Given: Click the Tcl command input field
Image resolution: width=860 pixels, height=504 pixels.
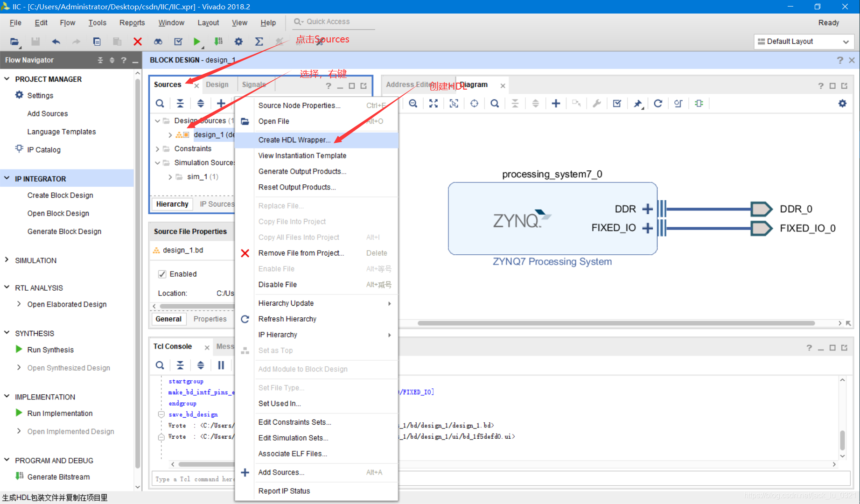Looking at the screenshot, I should (500, 479).
